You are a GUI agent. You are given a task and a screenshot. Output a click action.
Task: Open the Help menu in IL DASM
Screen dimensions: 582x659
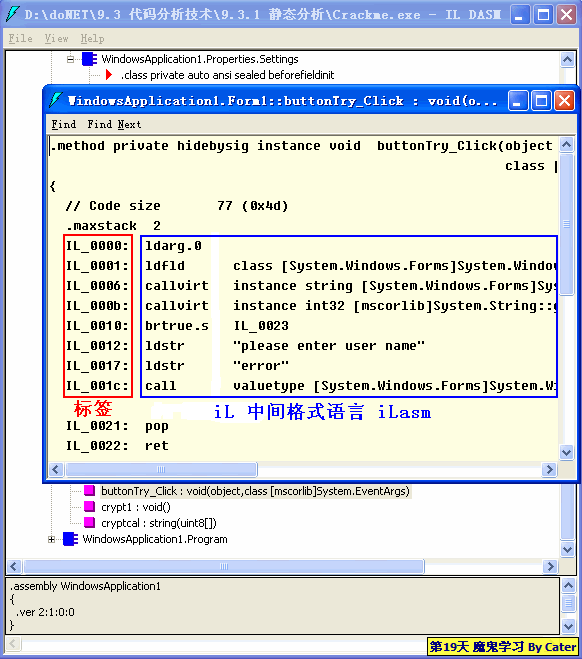coord(92,39)
